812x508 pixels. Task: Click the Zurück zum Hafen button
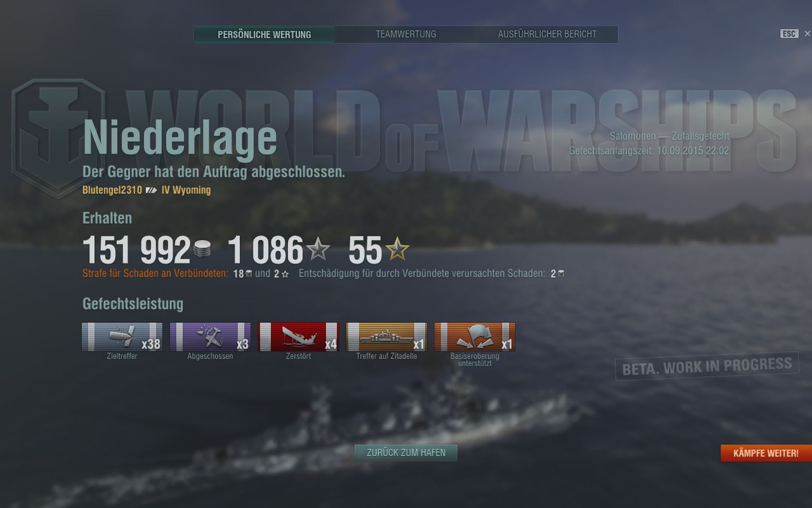coord(406,453)
